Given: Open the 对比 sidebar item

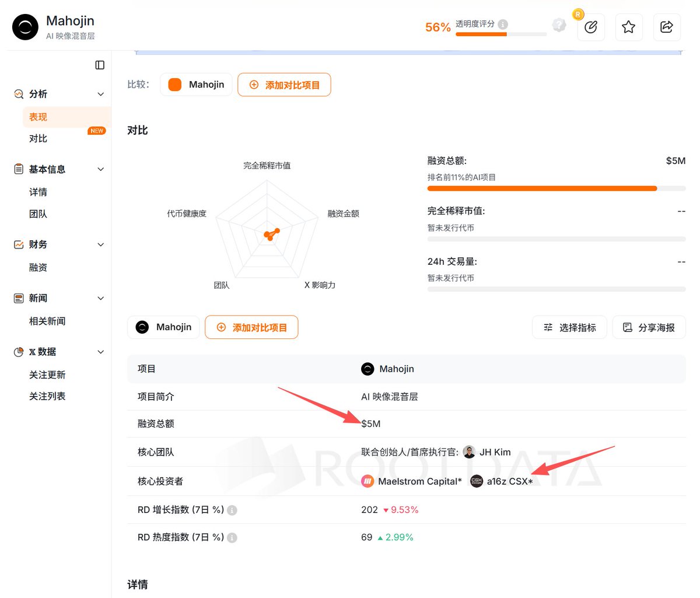Looking at the screenshot, I should click(38, 139).
